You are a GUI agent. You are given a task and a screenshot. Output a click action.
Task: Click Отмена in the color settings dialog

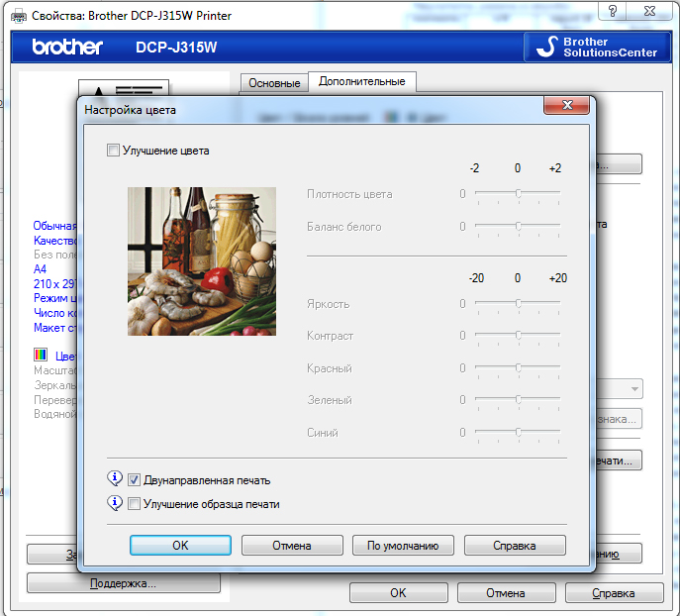tap(292, 546)
